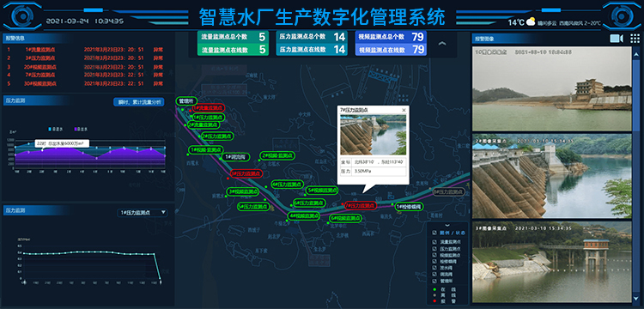This screenshot has height=309, width=644.
Task: Click the 瞬时、累计流量分析 button
Action: pyautogui.click(x=139, y=102)
